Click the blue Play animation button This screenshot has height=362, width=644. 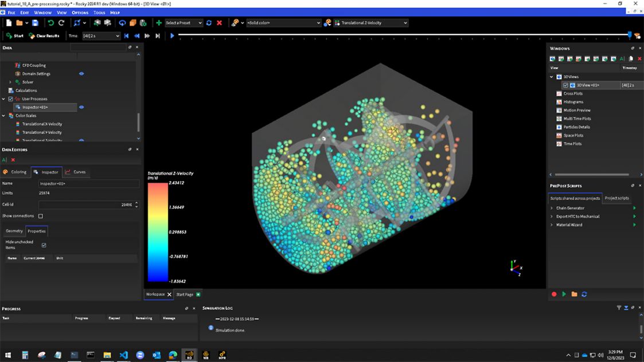click(172, 36)
